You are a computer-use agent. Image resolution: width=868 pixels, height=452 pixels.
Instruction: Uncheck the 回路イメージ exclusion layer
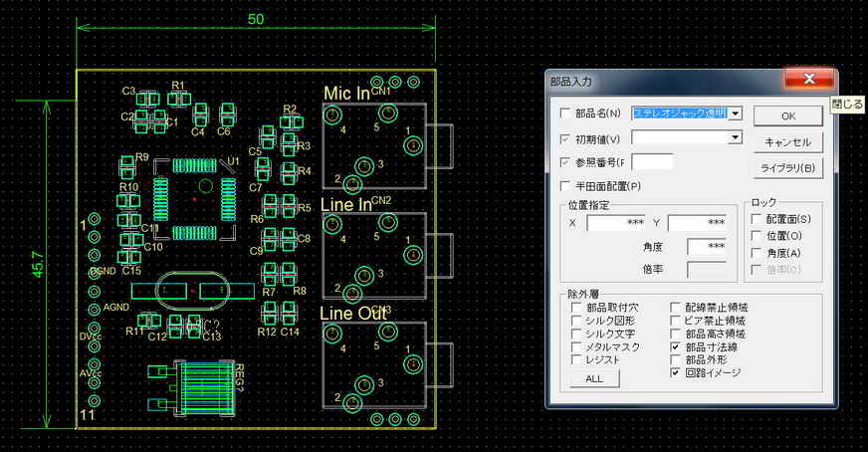click(676, 372)
